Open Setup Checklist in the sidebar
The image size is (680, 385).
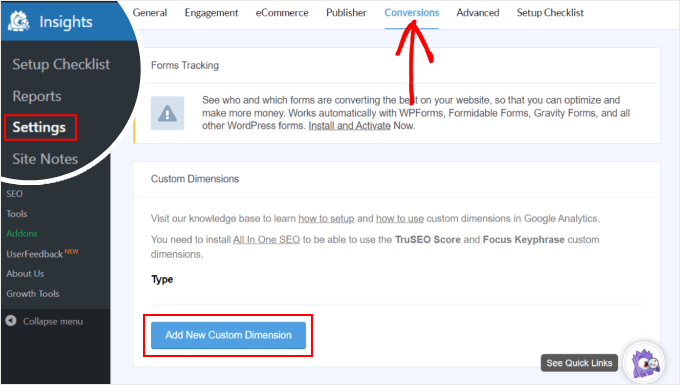[x=61, y=64]
